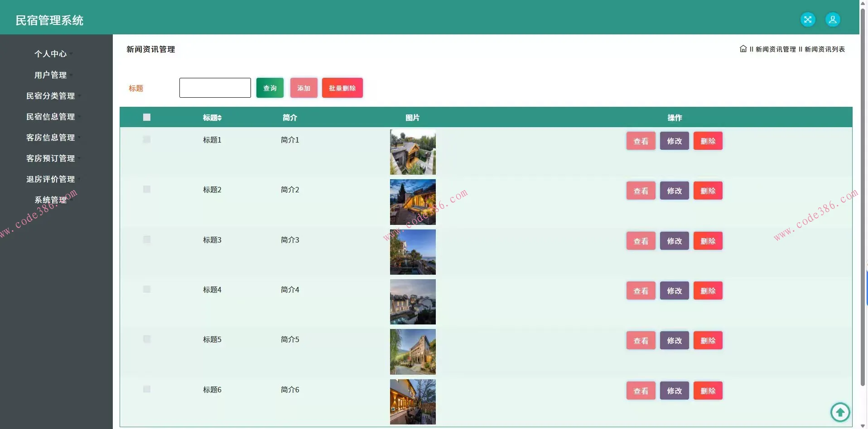868x429 pixels.
Task: Expand the 民宿信息管理 sidebar menu
Action: pyautogui.click(x=51, y=117)
